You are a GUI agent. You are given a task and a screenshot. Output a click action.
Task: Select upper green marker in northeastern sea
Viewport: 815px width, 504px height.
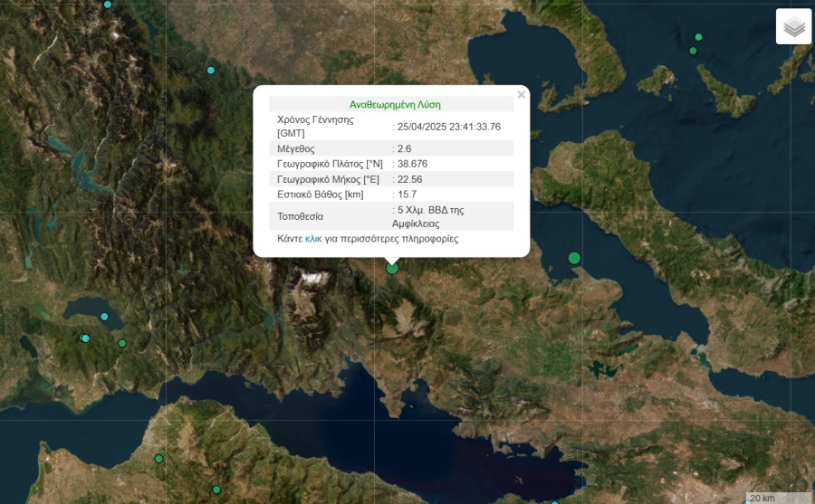pos(698,37)
